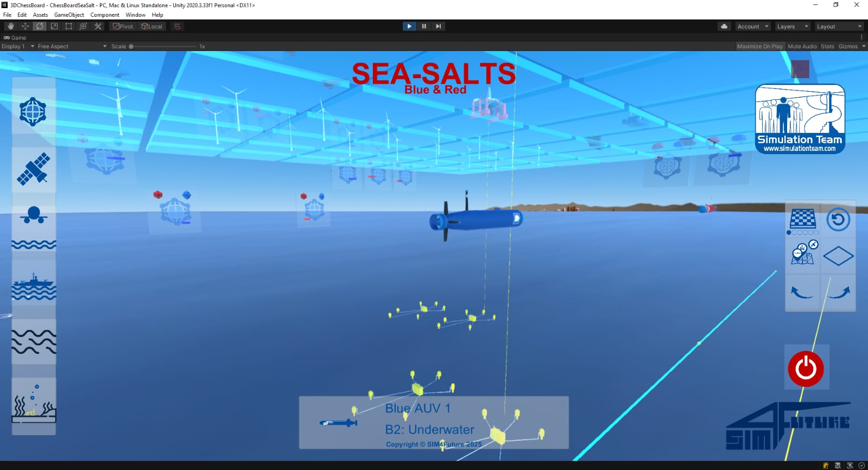Open the Layout dropdown
The image size is (868, 470).
point(839,26)
